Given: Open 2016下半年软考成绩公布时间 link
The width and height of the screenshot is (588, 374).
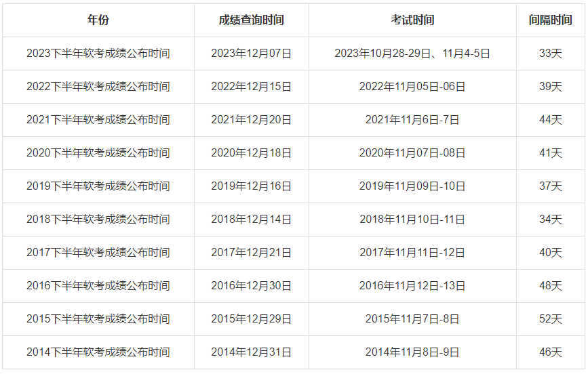Looking at the screenshot, I should 98,285.
